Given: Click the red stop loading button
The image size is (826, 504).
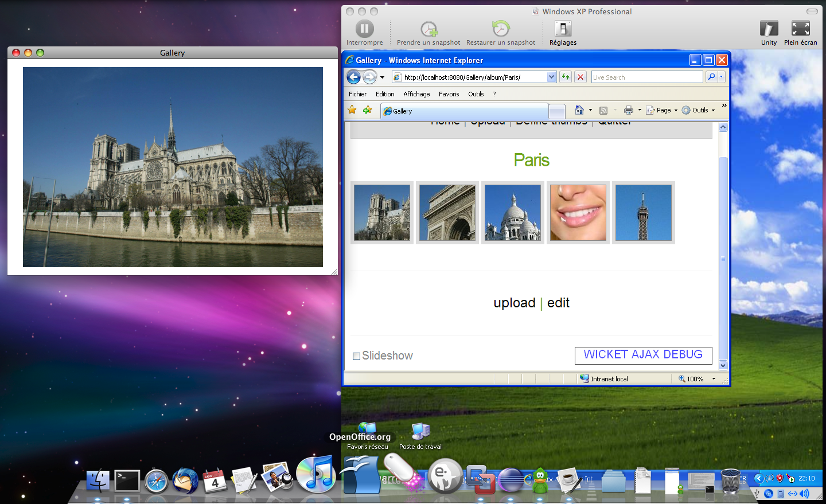Looking at the screenshot, I should [580, 77].
